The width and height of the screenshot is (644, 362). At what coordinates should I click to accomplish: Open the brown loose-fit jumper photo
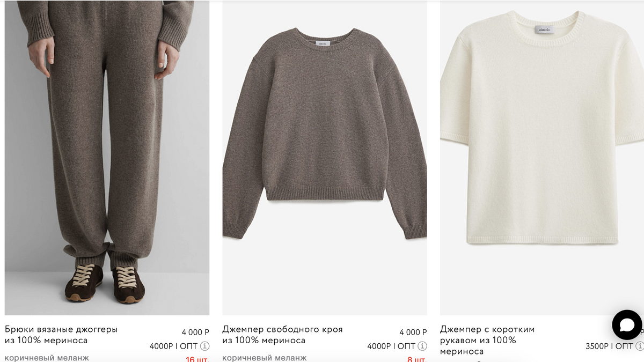pos(325,158)
